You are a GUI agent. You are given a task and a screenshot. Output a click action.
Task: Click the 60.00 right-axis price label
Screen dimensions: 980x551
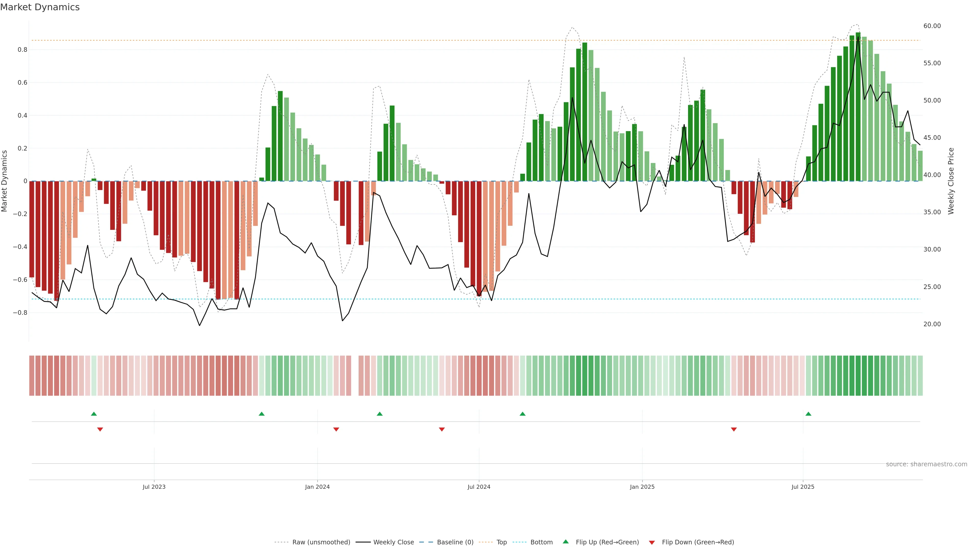point(932,26)
